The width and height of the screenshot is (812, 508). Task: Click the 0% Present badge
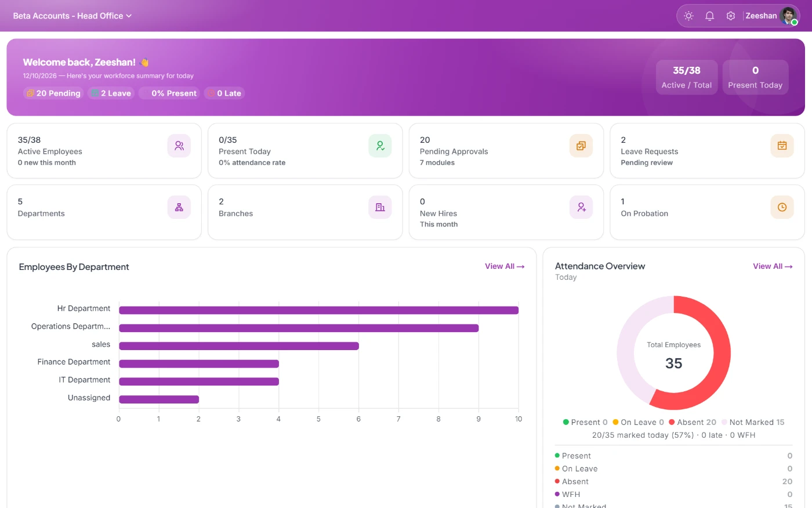coord(169,93)
